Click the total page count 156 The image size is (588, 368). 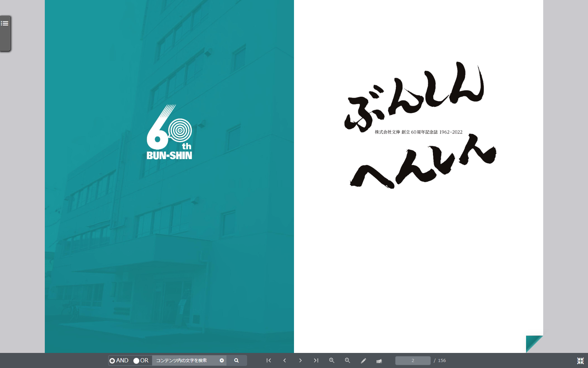[442, 360]
